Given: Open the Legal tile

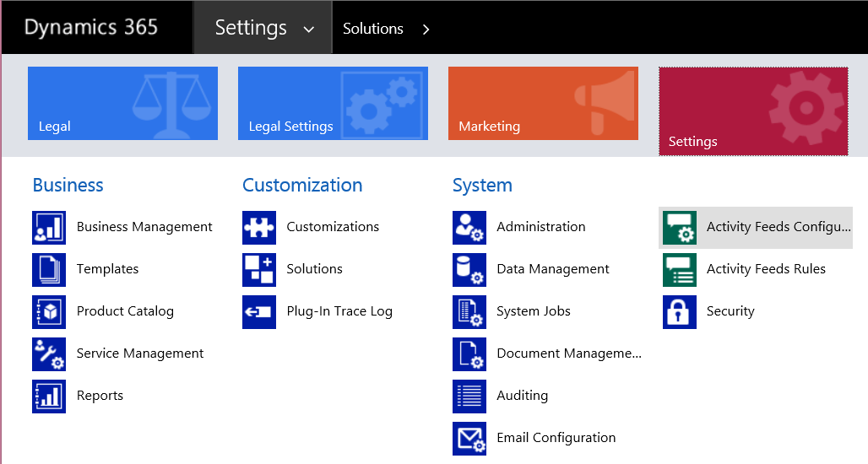Looking at the screenshot, I should 123,104.
